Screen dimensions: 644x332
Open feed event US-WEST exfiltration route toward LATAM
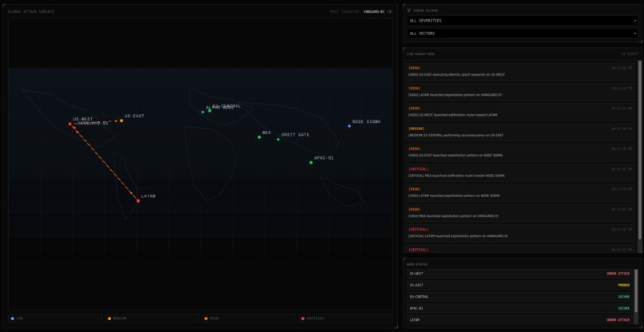click(x=520, y=112)
